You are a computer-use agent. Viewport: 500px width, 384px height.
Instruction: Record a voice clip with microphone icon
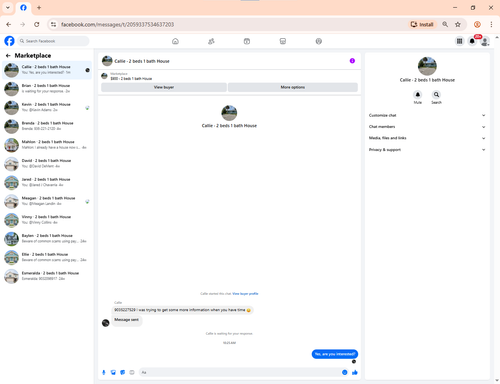(104, 372)
